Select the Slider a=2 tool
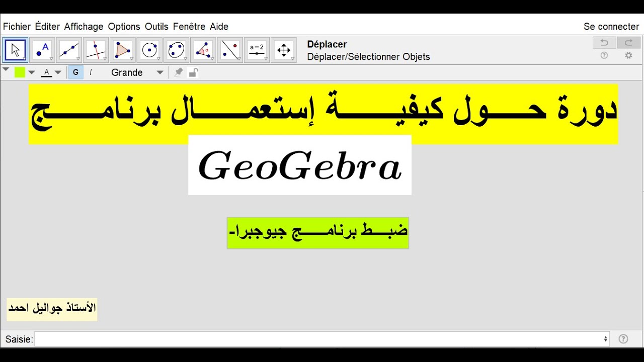The height and width of the screenshot is (362, 644). coord(257,50)
